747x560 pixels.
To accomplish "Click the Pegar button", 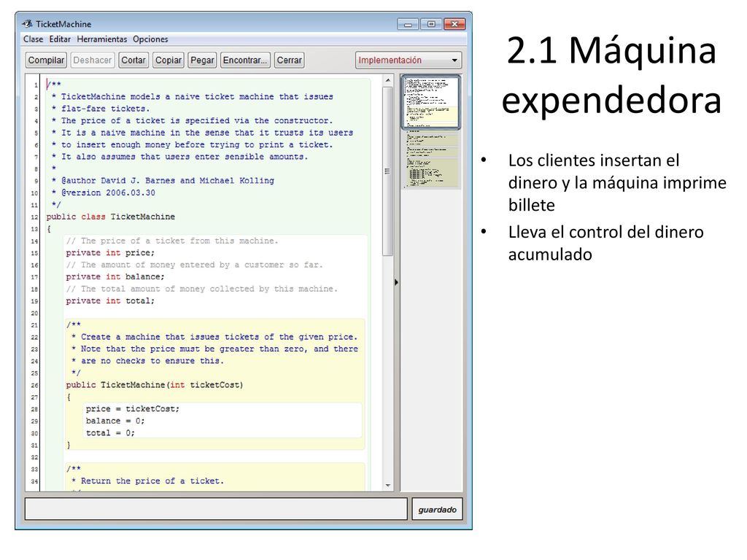I will coord(203,60).
